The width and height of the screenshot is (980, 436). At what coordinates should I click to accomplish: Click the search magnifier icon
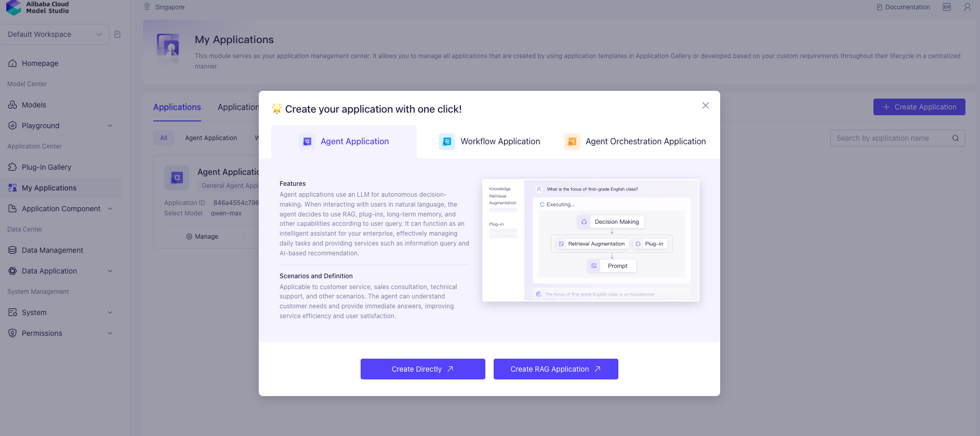(955, 138)
